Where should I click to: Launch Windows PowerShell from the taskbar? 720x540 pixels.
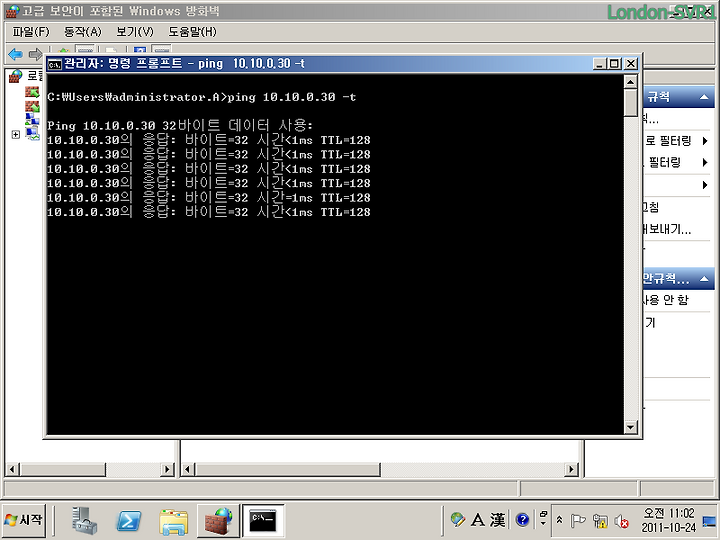pyautogui.click(x=128, y=521)
